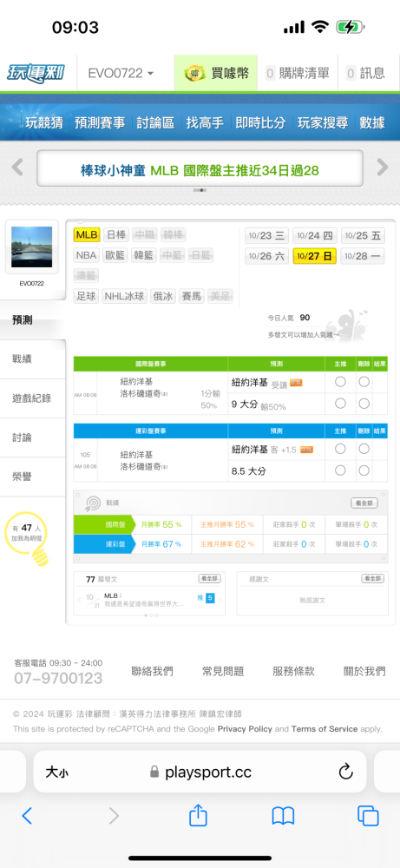Open the 玩運彩 logo home link
This screenshot has height=868, width=400.
tap(36, 73)
